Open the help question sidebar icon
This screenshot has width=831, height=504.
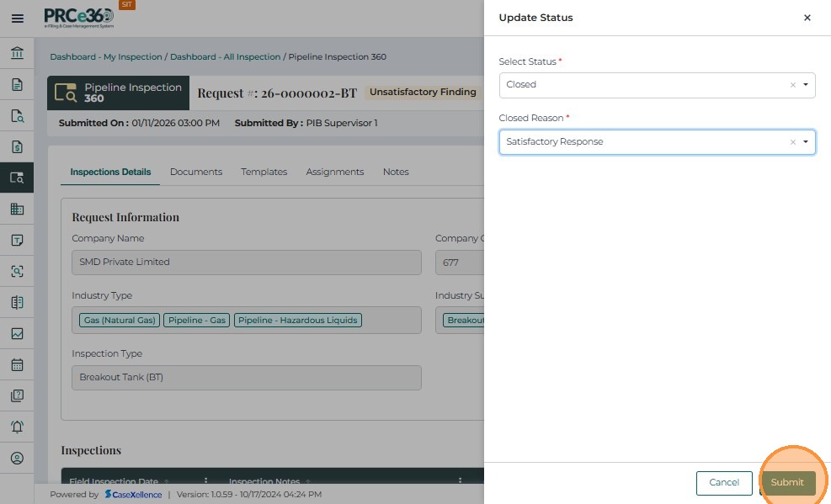coord(17,396)
